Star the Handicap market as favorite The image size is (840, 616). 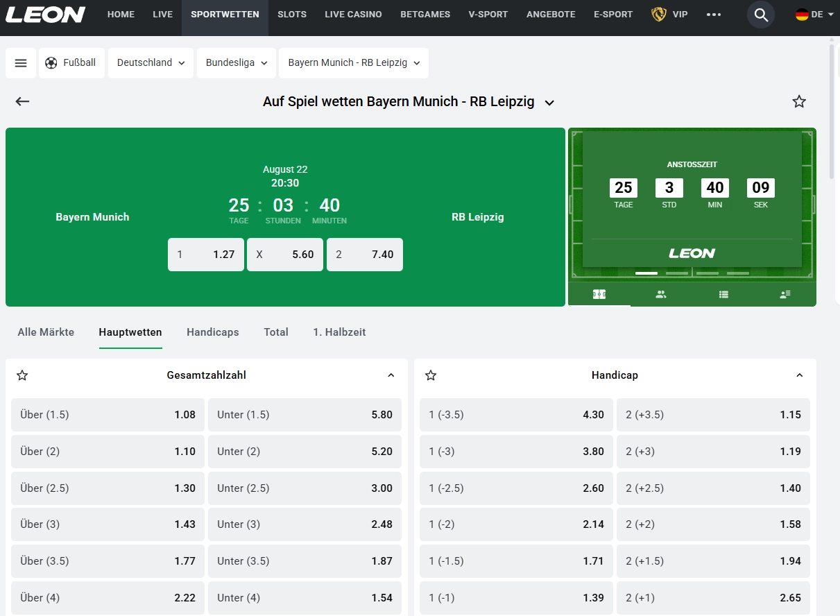point(431,375)
